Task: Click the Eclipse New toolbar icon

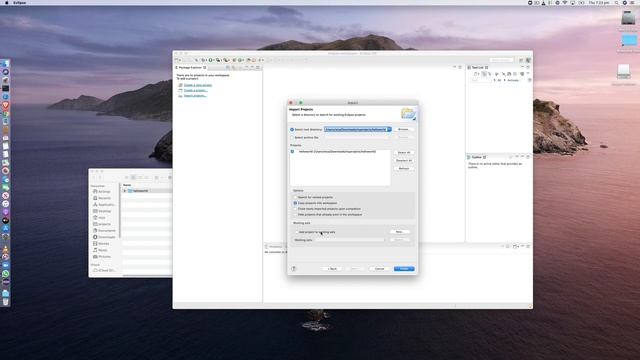Action: (x=178, y=60)
